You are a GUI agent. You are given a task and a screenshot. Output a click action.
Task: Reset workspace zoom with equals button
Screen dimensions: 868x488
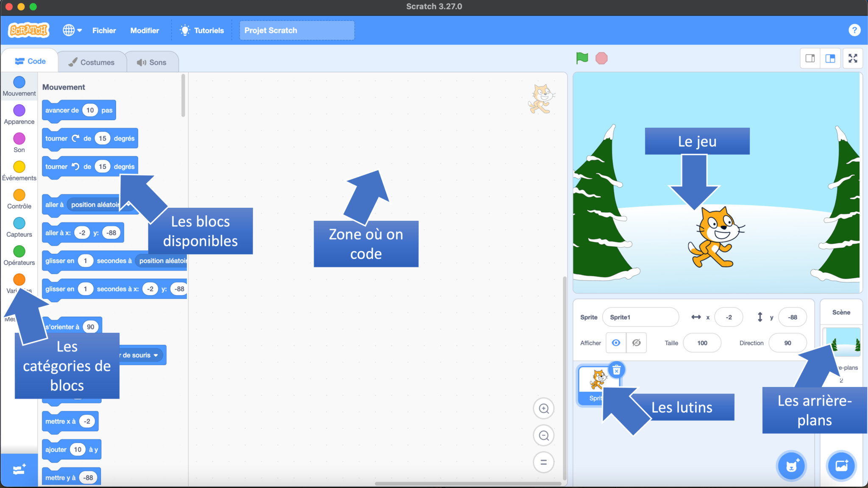[544, 462]
